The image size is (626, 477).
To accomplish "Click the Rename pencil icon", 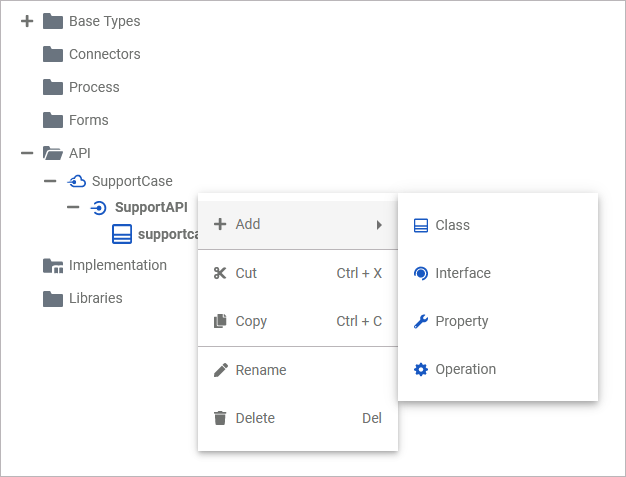I will click(220, 370).
